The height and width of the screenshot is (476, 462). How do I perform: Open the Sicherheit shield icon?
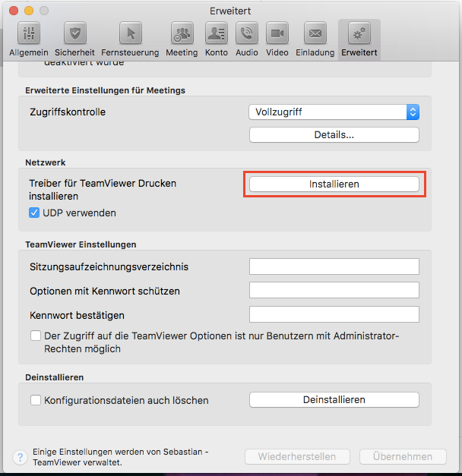tap(74, 33)
